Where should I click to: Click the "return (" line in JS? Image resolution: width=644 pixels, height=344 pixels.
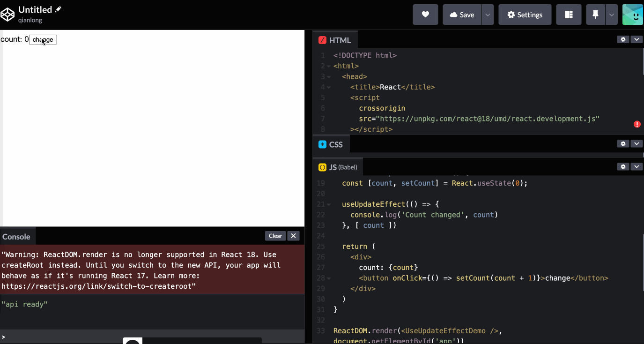(x=358, y=247)
